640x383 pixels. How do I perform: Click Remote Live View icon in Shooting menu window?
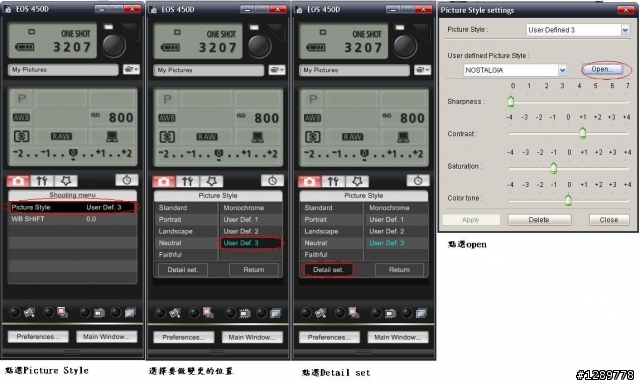pos(29,313)
